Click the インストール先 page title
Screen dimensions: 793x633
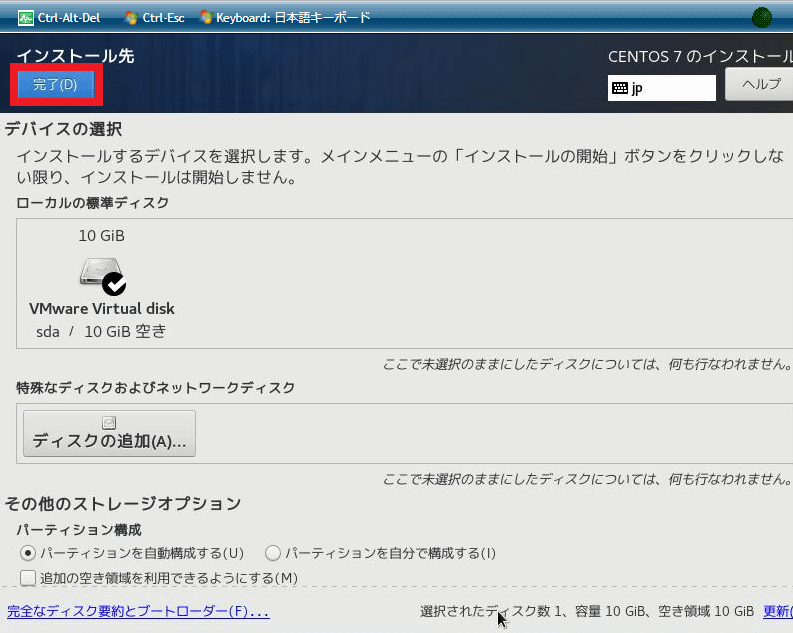75,56
